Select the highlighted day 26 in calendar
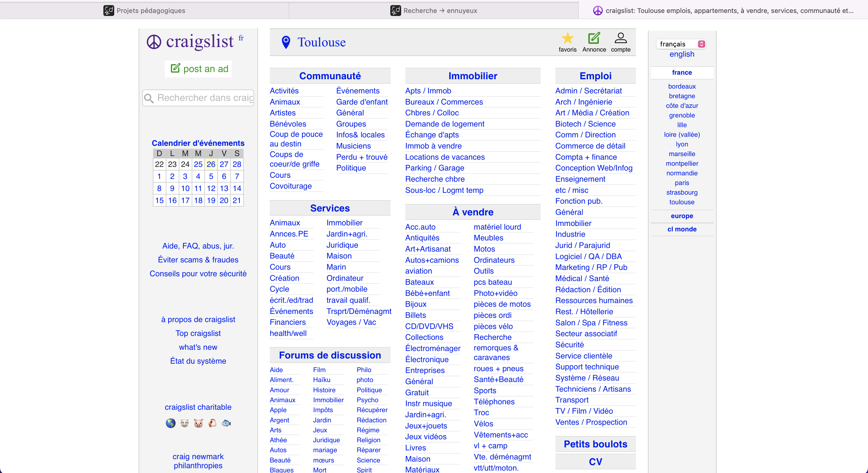The height and width of the screenshot is (473, 868). 211,164
